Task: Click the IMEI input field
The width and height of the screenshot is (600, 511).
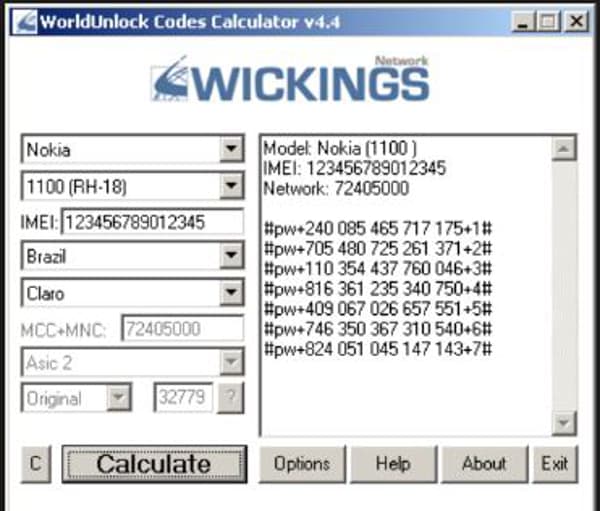Action: pyautogui.click(x=152, y=222)
